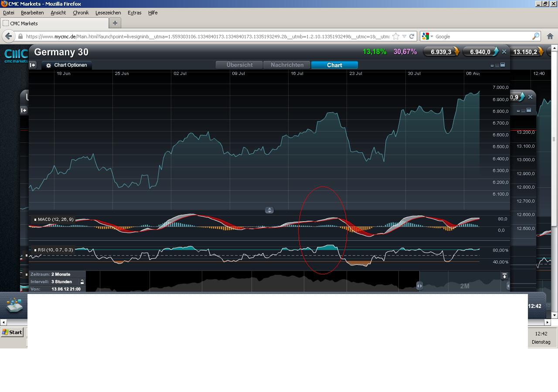Open the address bar history dropdown arrow

404,37
